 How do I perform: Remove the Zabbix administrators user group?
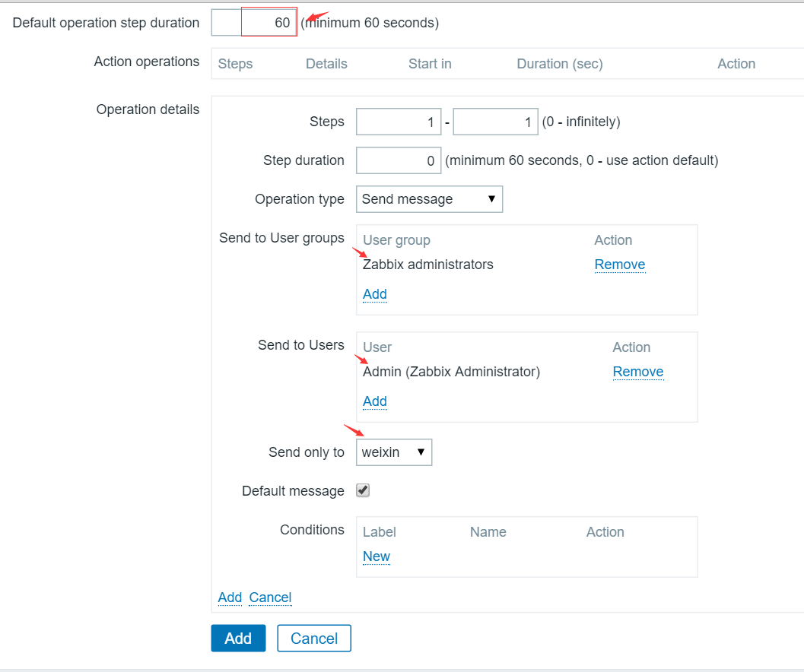(x=619, y=264)
